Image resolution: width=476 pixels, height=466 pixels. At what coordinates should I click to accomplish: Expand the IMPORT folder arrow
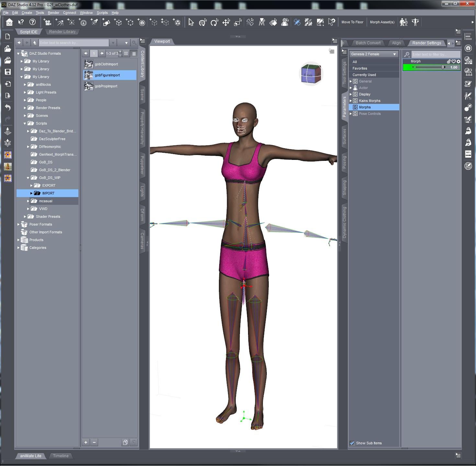[31, 193]
